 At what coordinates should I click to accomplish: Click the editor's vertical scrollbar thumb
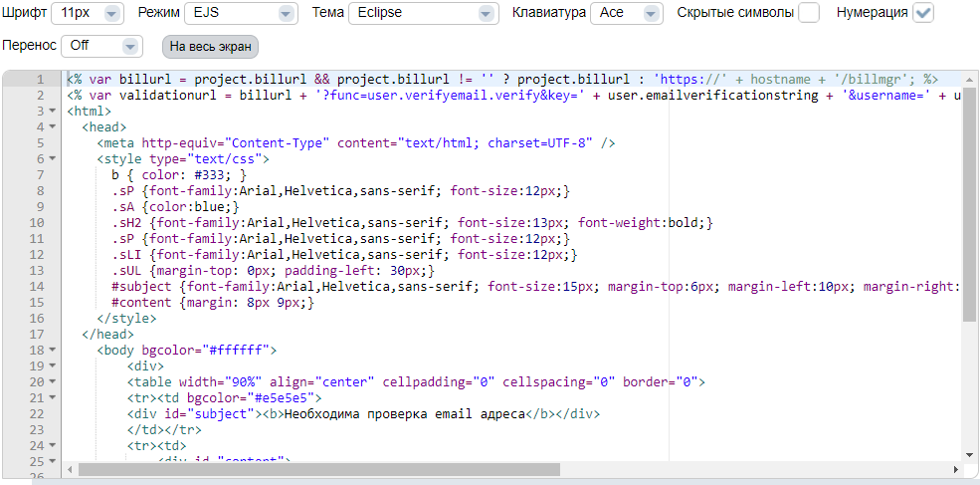[x=969, y=199]
